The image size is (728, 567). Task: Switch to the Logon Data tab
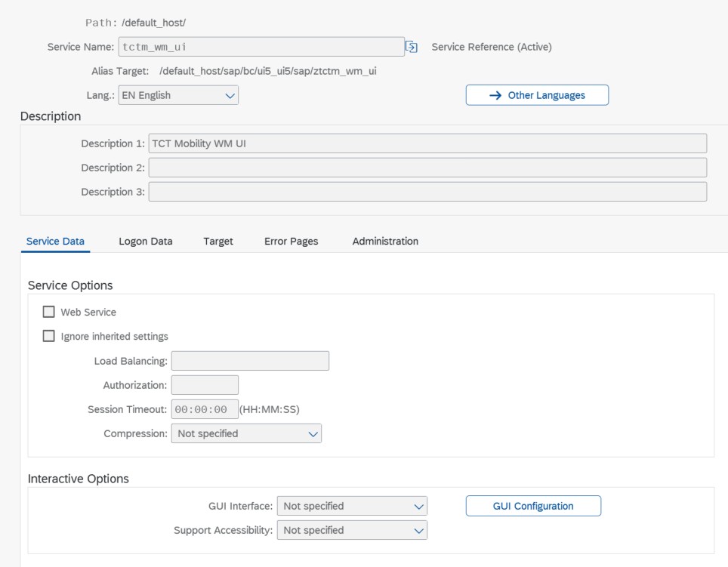[x=146, y=241]
